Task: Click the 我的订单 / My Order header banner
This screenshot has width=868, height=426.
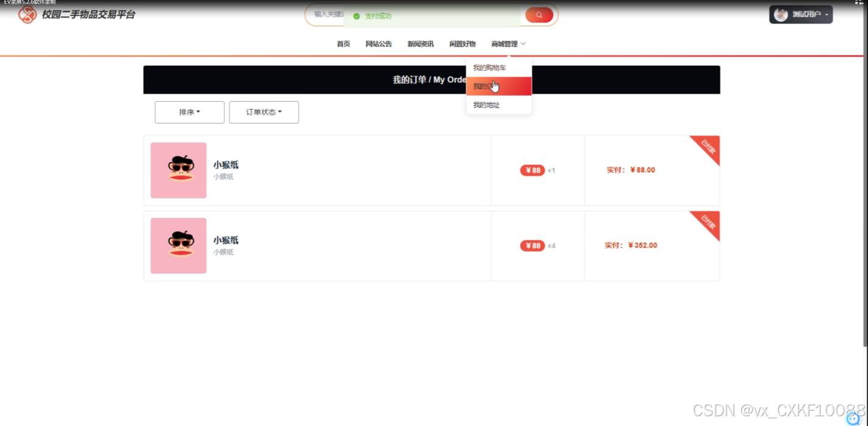Action: pyautogui.click(x=432, y=80)
